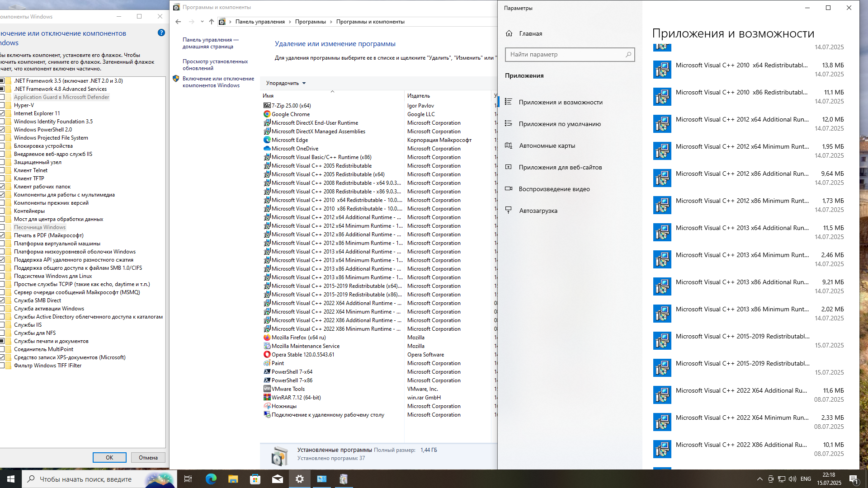The height and width of the screenshot is (488, 868).
Task: Select the VMware Tools icon
Action: (x=267, y=389)
